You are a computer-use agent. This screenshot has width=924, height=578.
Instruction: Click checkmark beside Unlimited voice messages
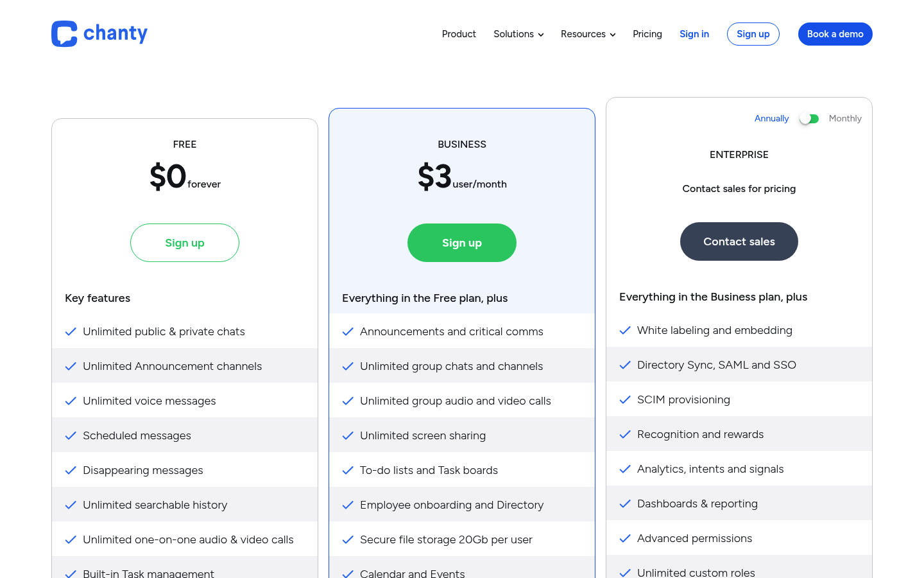click(71, 401)
